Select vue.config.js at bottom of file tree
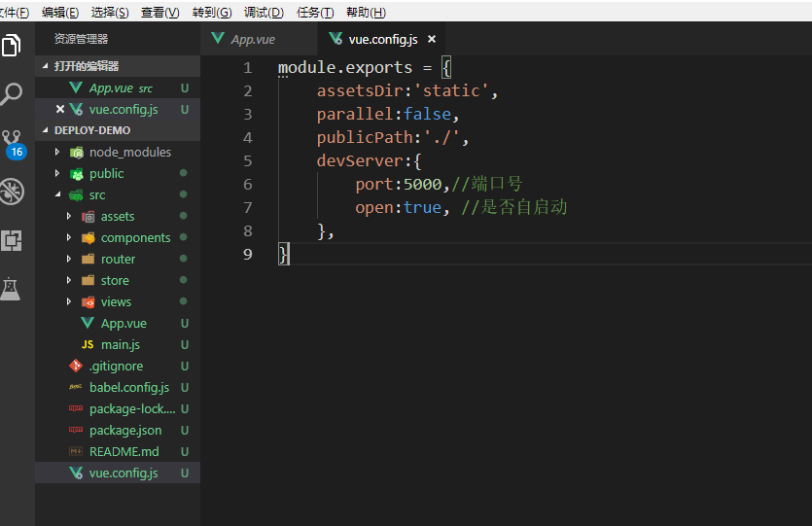Image resolution: width=812 pixels, height=526 pixels. coord(118,473)
